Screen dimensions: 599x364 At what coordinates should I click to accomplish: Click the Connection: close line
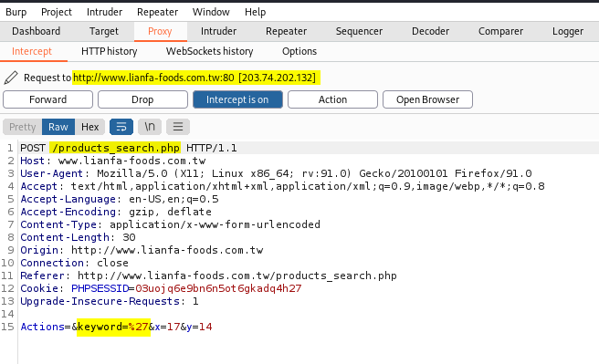(75, 263)
